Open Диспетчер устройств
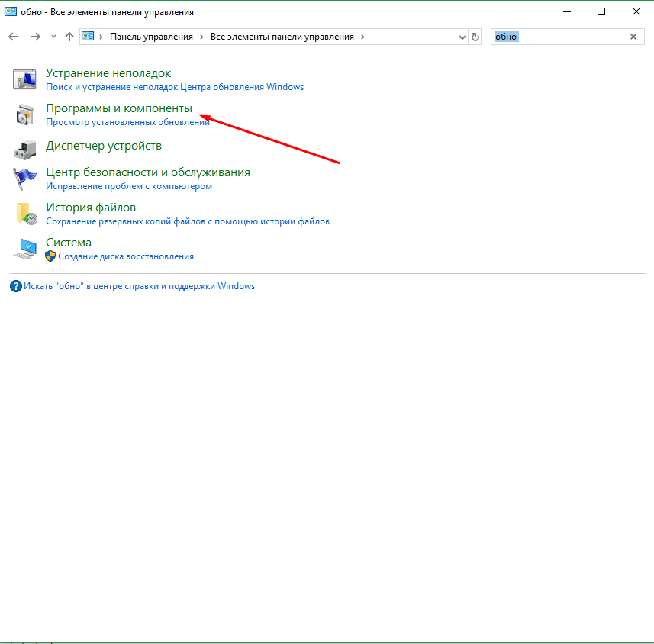 (104, 146)
